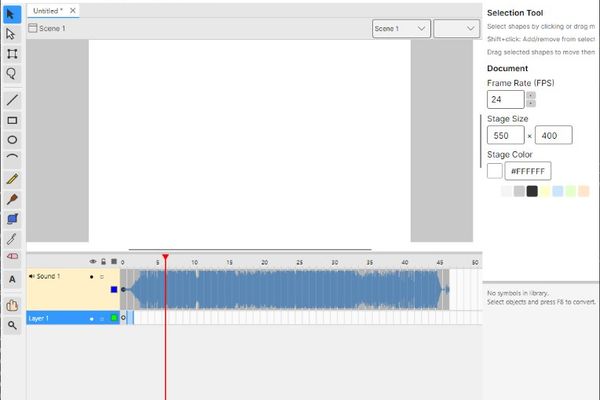Screen dimensions: 600x400
Task: Select the Brush tool
Action: pyautogui.click(x=12, y=199)
